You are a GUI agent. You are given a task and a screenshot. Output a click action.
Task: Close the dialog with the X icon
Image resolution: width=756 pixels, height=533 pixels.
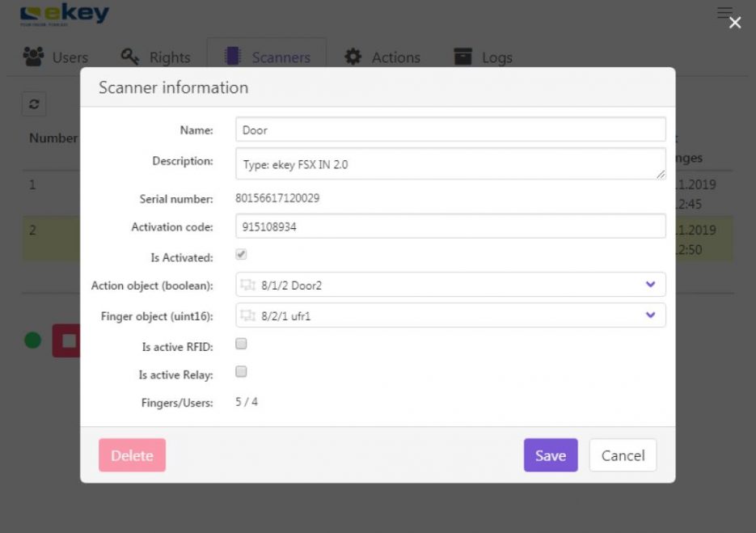pos(735,23)
